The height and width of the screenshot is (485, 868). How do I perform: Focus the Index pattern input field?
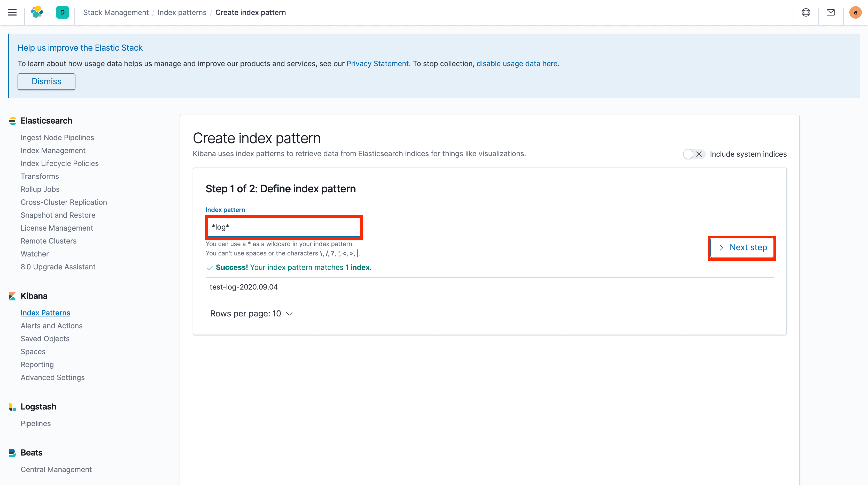(x=284, y=227)
